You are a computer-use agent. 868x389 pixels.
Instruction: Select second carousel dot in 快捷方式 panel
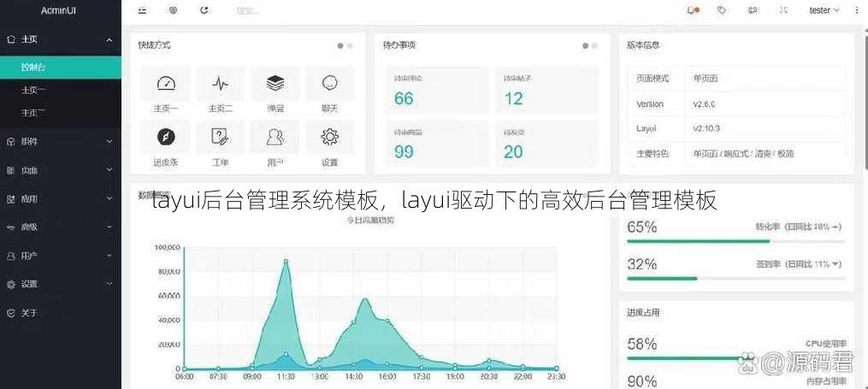pyautogui.click(x=350, y=46)
